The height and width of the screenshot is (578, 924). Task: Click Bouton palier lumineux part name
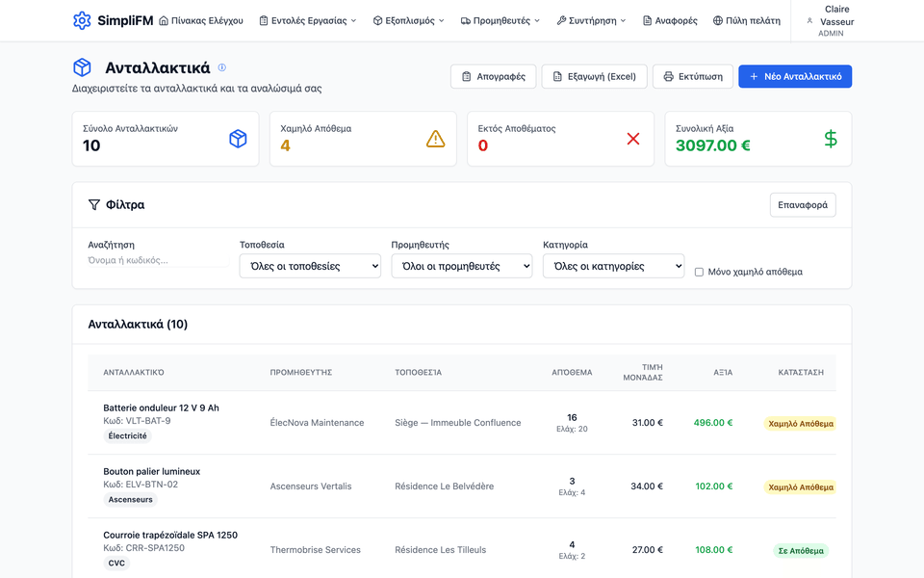[x=151, y=471]
